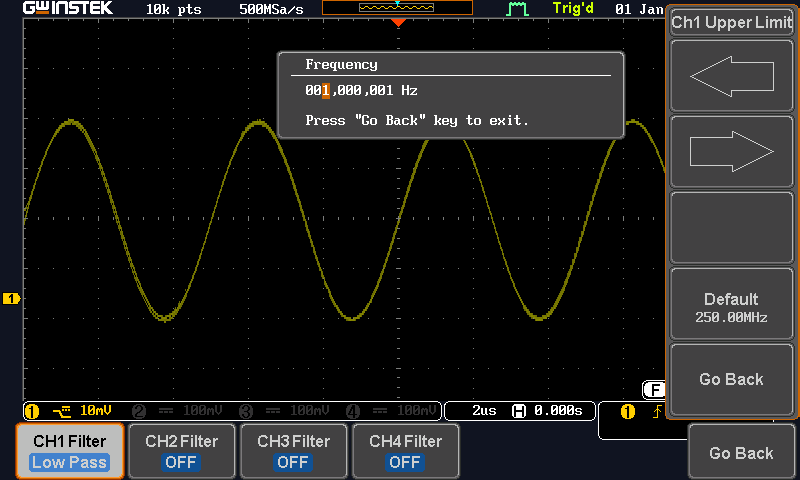Click the grayed channel 2 badge

coord(139,411)
